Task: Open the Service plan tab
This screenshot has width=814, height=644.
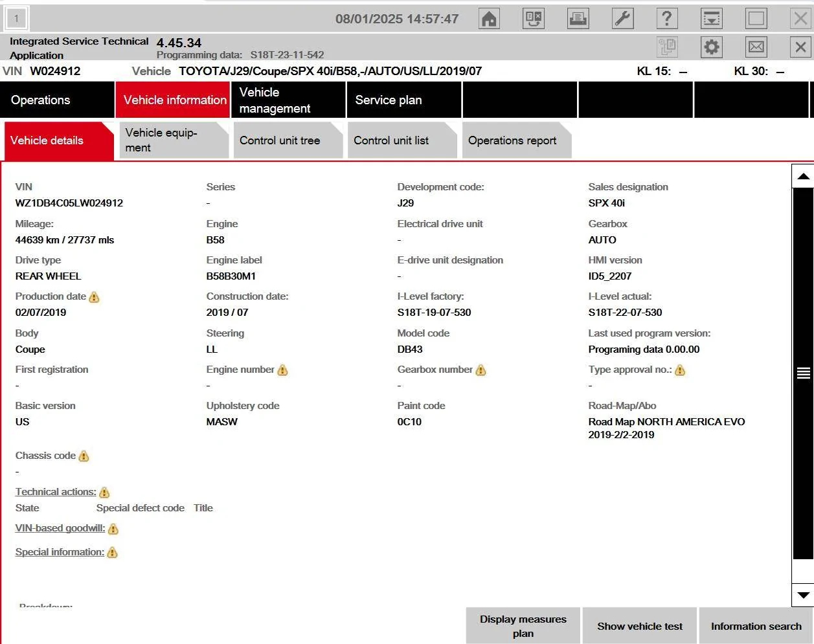Action: coord(404,100)
